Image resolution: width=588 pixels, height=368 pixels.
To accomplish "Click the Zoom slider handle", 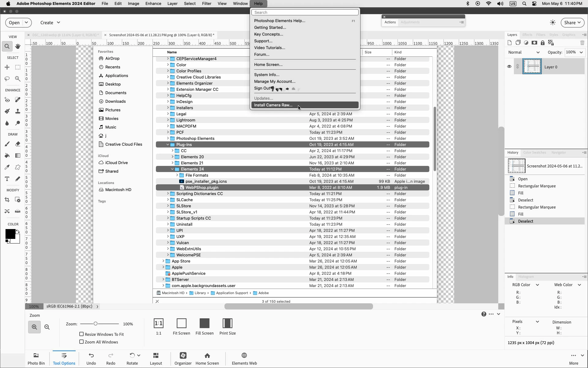I will point(96,324).
